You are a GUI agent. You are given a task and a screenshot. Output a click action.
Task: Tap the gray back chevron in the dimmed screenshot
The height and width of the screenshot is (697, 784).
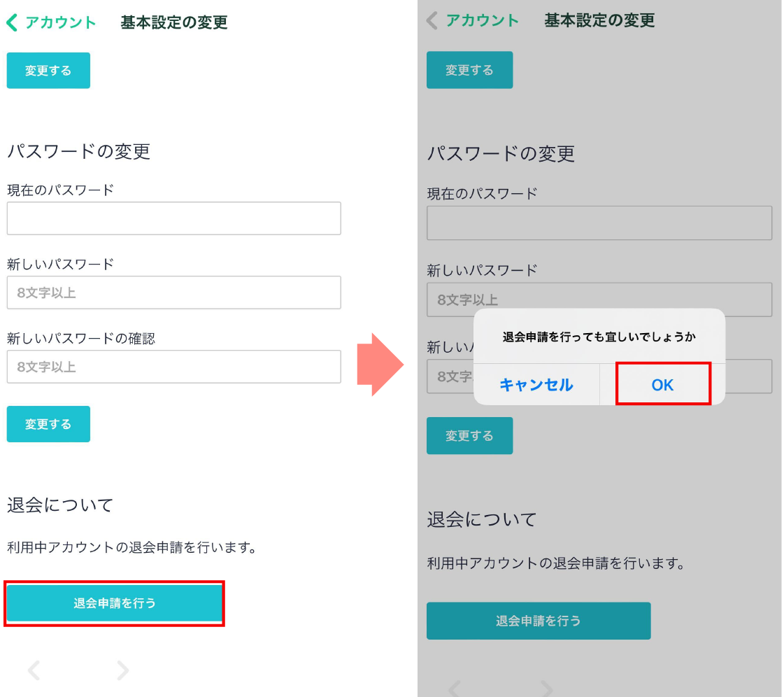point(432,20)
